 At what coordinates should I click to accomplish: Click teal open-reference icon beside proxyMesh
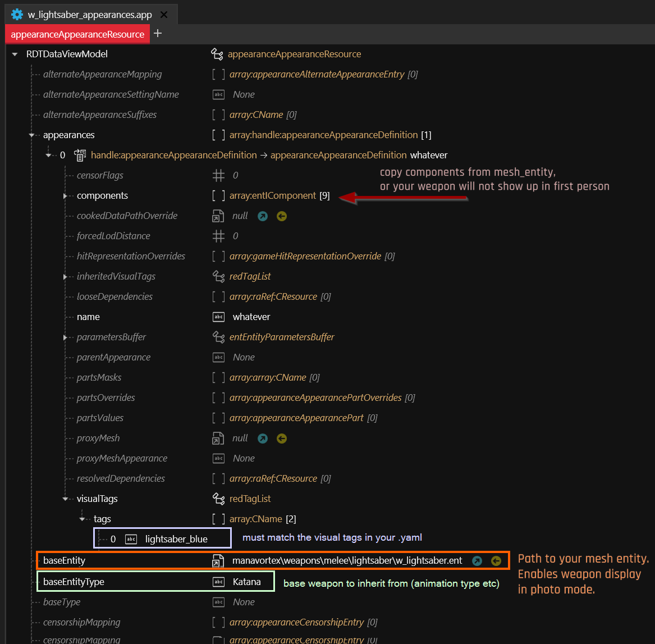(263, 439)
